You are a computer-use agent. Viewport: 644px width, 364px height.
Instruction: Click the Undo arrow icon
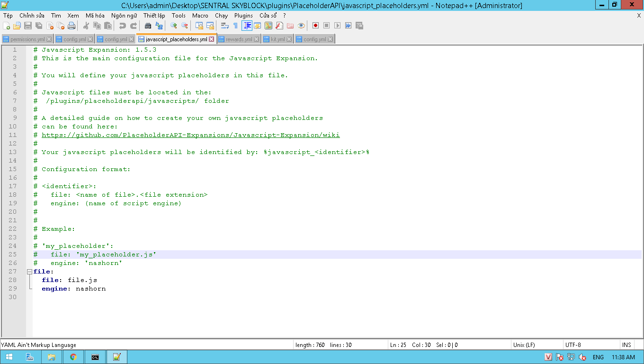[x=122, y=26]
